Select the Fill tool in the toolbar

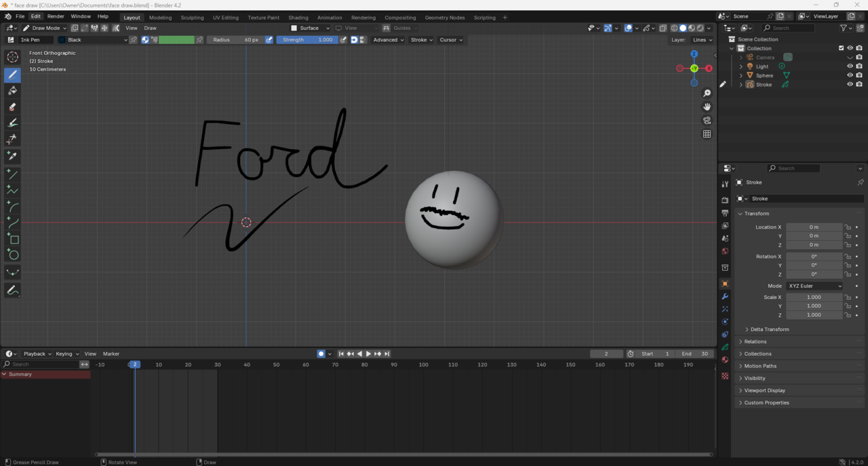click(x=12, y=91)
